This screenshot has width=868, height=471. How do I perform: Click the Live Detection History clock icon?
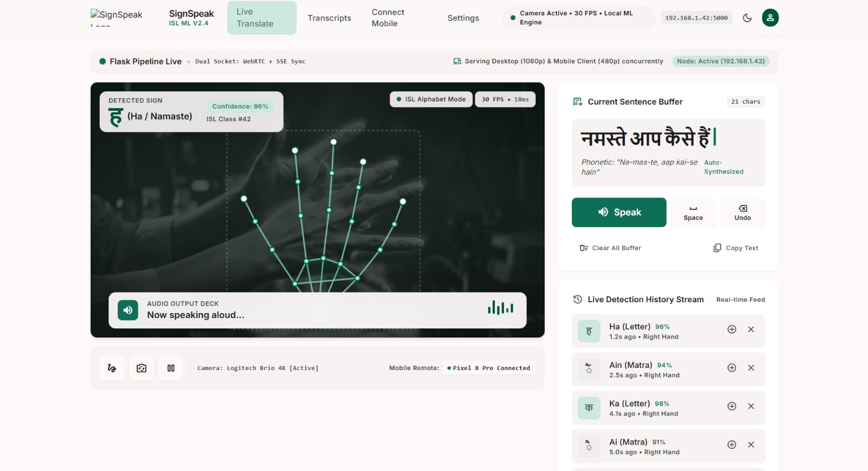tap(578, 300)
